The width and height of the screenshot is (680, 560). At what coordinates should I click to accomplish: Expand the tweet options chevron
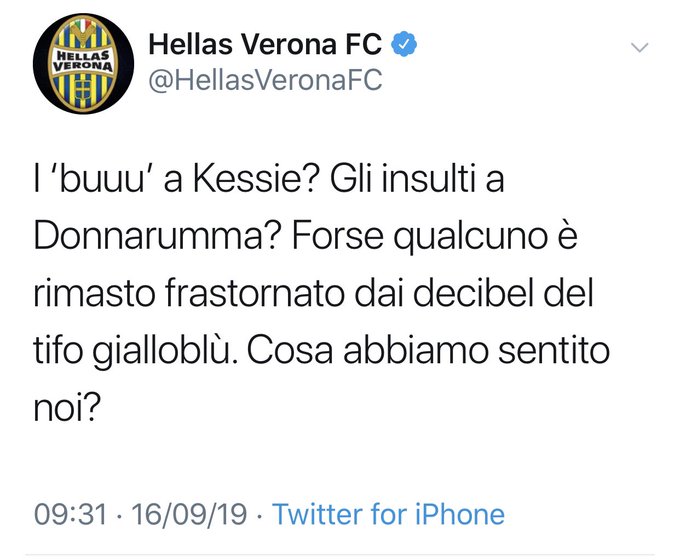(641, 47)
